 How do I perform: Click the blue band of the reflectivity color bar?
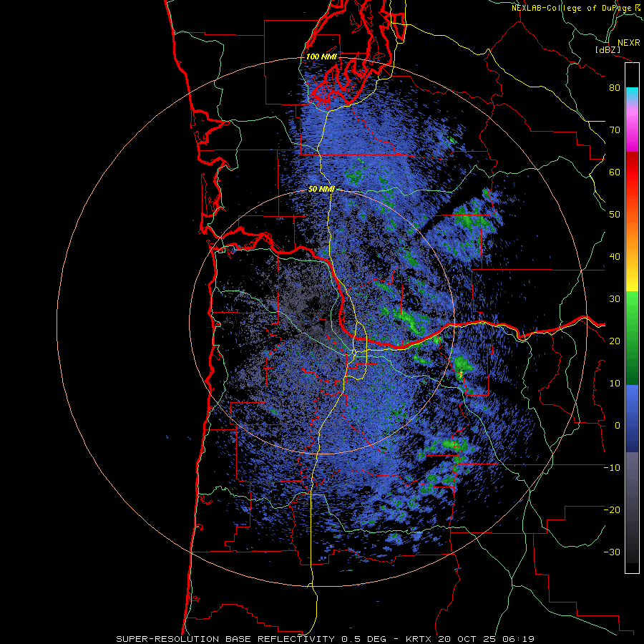click(632, 419)
